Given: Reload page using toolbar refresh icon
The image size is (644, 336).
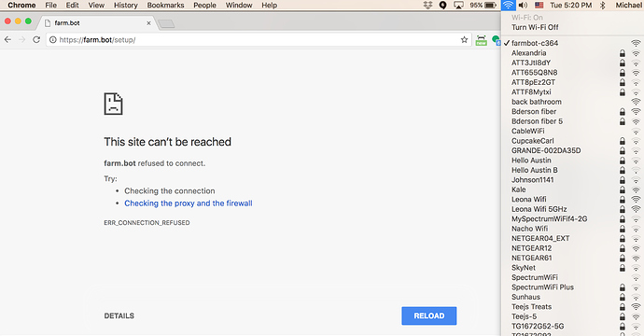Looking at the screenshot, I should click(36, 39).
